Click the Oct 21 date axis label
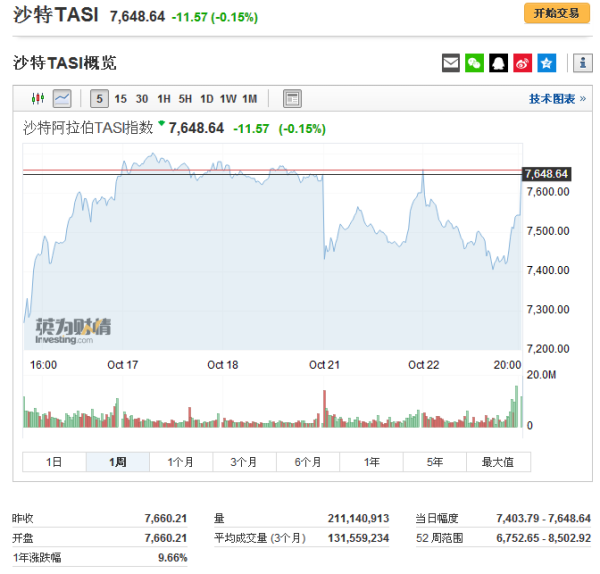This screenshot has height=574, width=600. tap(324, 365)
